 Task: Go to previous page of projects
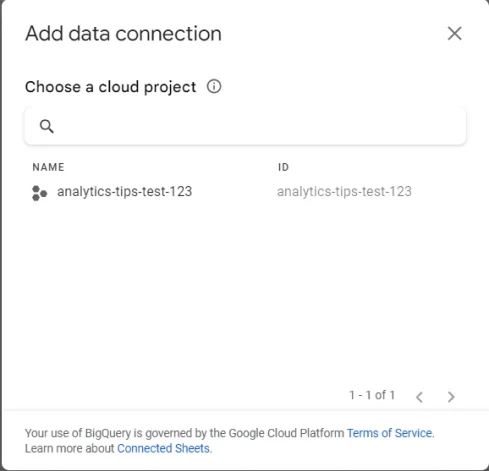[419, 396]
